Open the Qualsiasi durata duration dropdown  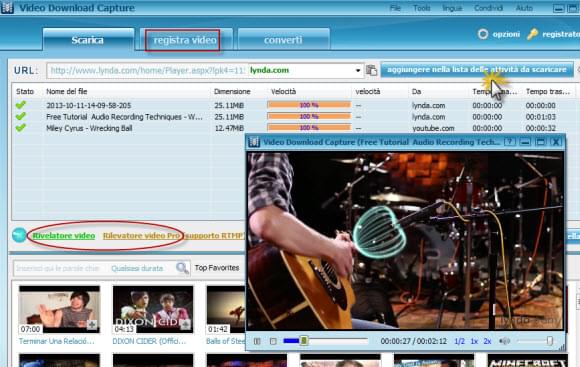pyautogui.click(x=137, y=268)
